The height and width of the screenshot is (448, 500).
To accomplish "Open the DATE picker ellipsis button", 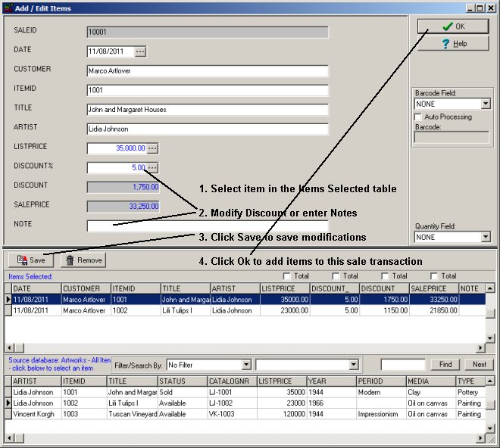I will (x=140, y=51).
